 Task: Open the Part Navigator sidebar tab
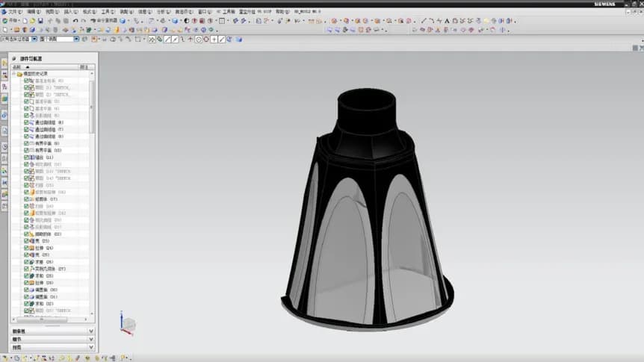click(4, 87)
